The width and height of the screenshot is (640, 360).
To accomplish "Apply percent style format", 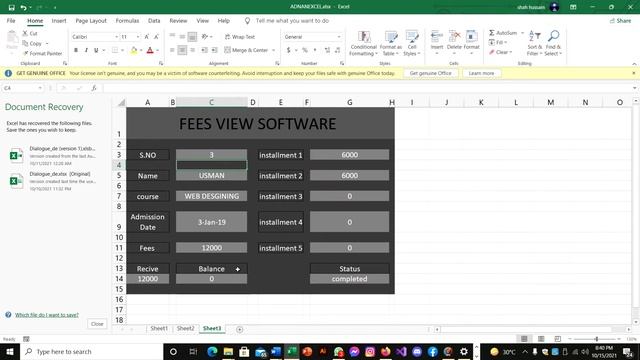I will (305, 50).
